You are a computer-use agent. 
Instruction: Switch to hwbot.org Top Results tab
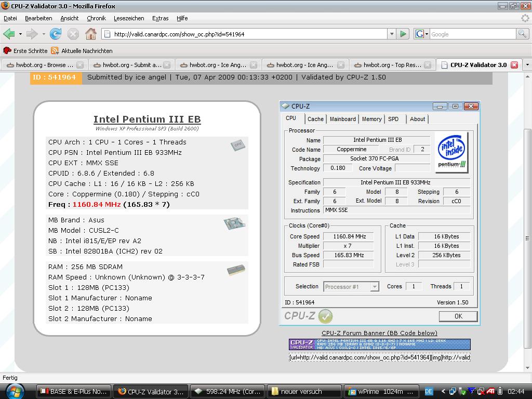[392, 65]
